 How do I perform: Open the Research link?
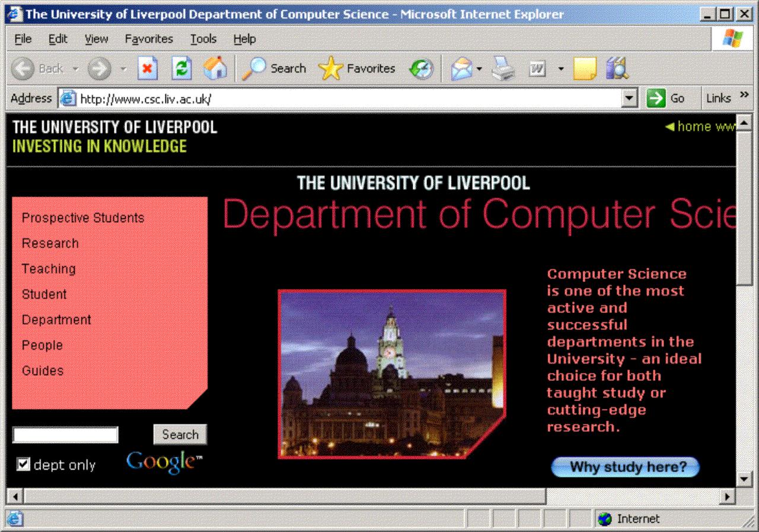[50, 243]
